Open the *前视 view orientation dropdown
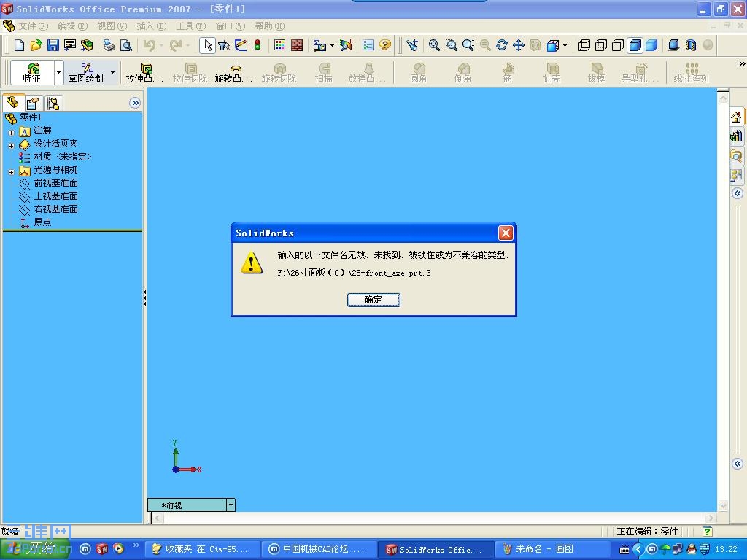Screen dimensions: 747x560 231,505
